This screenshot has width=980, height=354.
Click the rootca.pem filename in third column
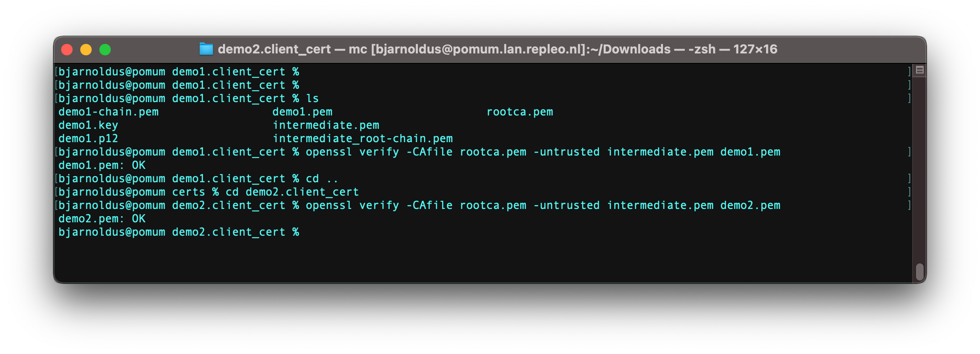(x=520, y=112)
